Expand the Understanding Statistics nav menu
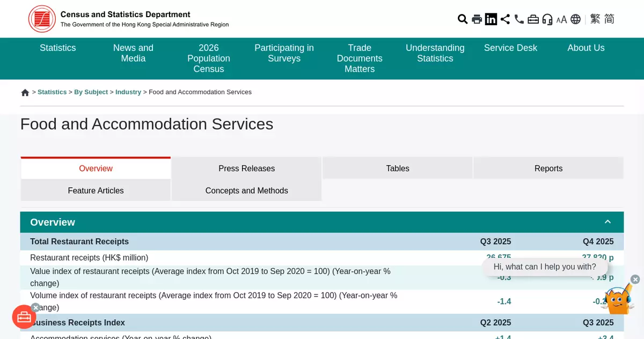This screenshot has height=339, width=644. [435, 53]
